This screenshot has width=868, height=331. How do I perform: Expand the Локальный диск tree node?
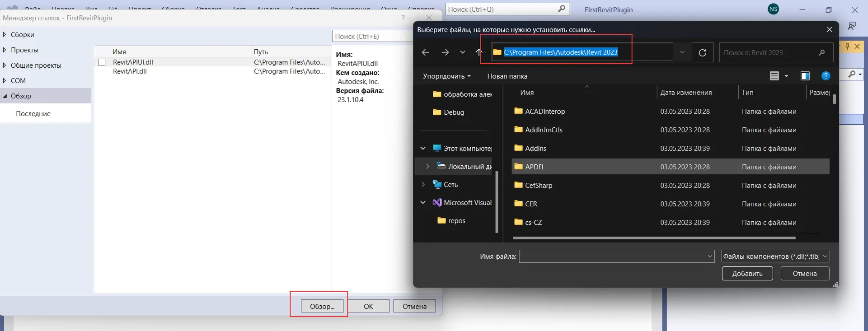click(427, 167)
